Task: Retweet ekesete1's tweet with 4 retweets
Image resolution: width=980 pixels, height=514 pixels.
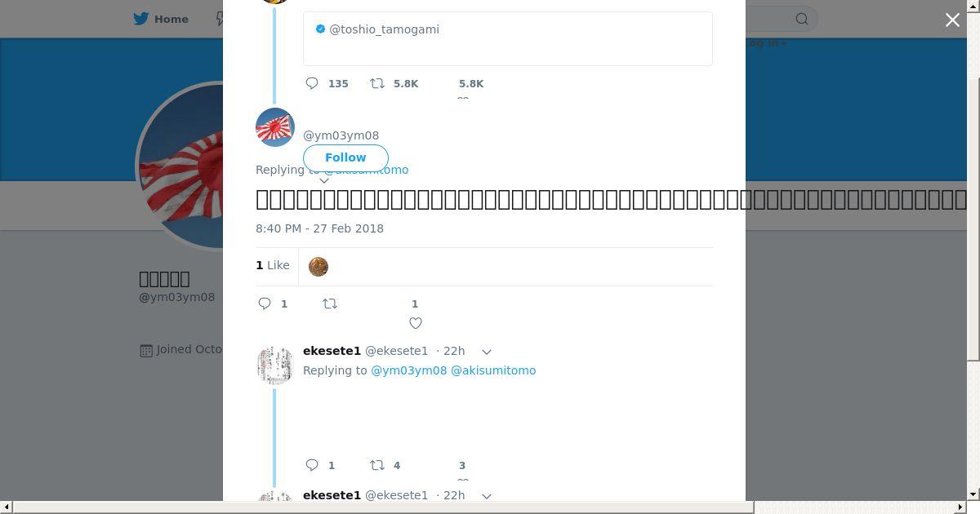Action: pyautogui.click(x=377, y=465)
